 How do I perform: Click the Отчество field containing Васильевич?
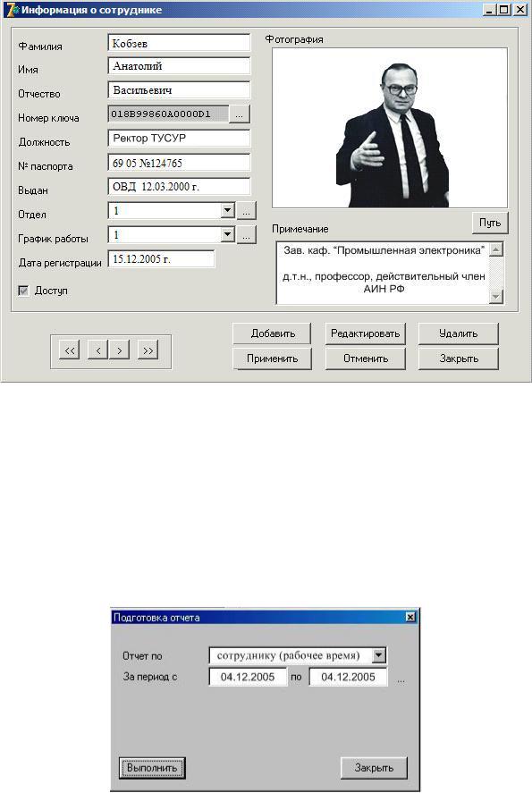[x=179, y=90]
